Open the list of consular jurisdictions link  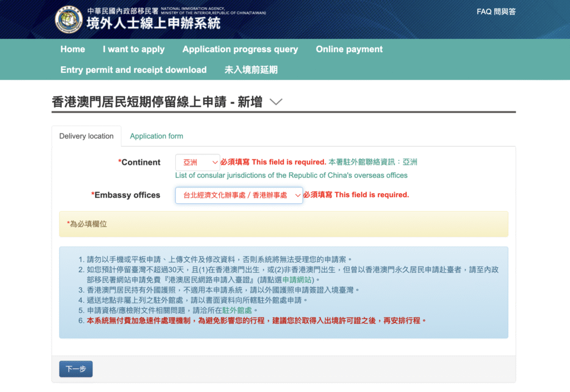(x=291, y=175)
